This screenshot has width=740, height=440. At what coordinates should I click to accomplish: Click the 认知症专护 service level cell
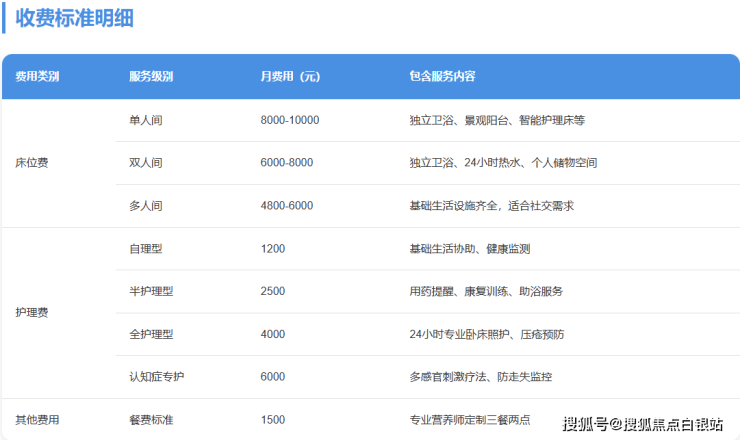157,377
